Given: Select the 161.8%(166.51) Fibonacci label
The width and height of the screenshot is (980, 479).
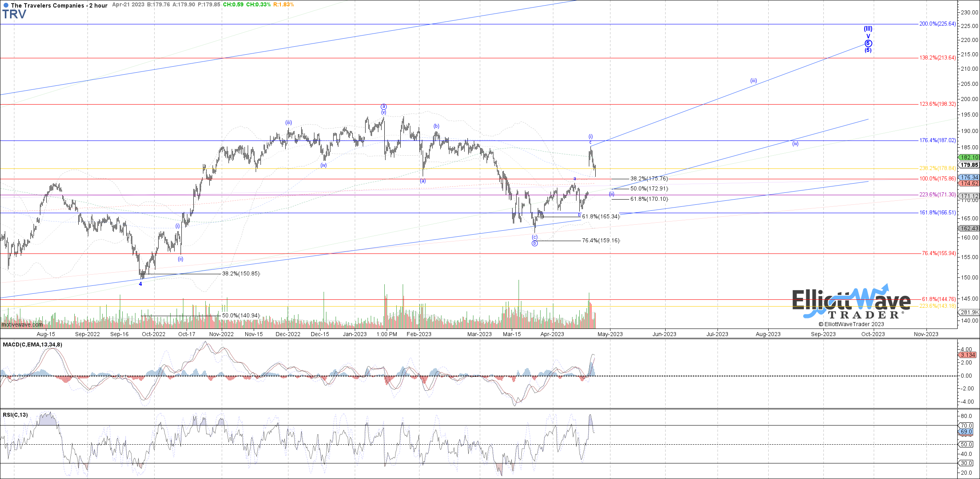Looking at the screenshot, I should tap(937, 213).
